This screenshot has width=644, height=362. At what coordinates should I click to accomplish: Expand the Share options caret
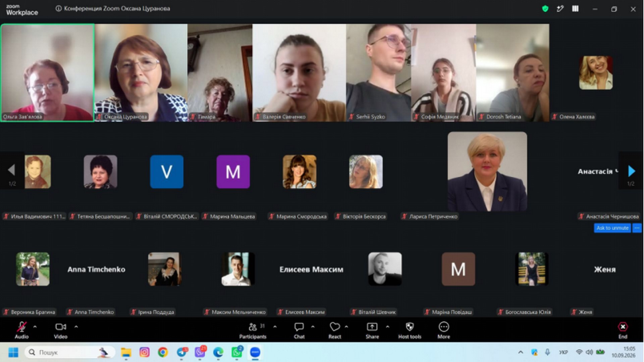coord(387,326)
